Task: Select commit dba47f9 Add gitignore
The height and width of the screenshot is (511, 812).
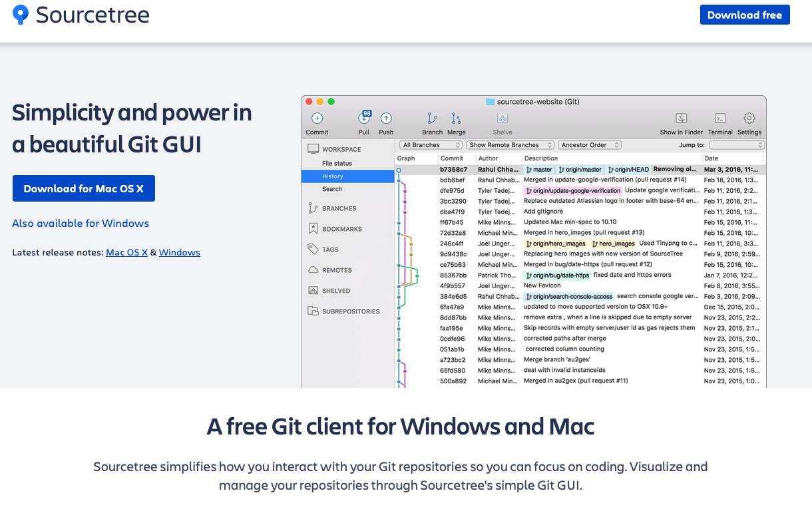Action: (580, 212)
